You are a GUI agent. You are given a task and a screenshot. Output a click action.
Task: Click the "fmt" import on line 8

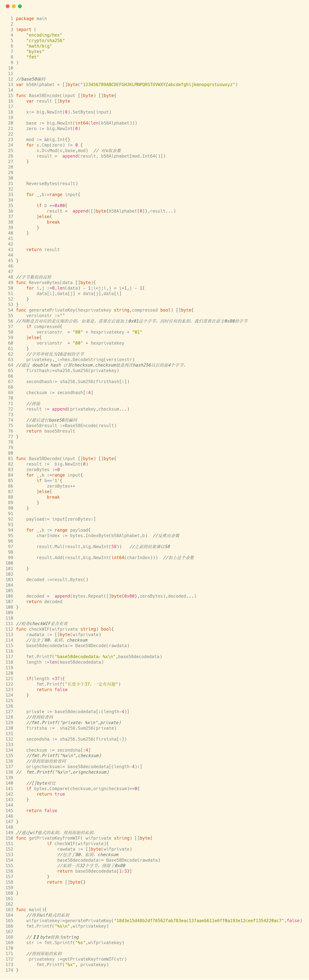(x=33, y=57)
